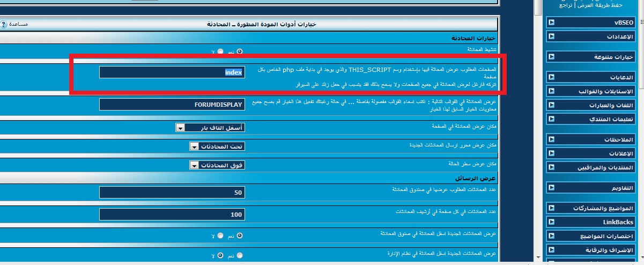This screenshot has width=644, height=265.
Task: Click the help question mark icon
Action: click(4, 24)
